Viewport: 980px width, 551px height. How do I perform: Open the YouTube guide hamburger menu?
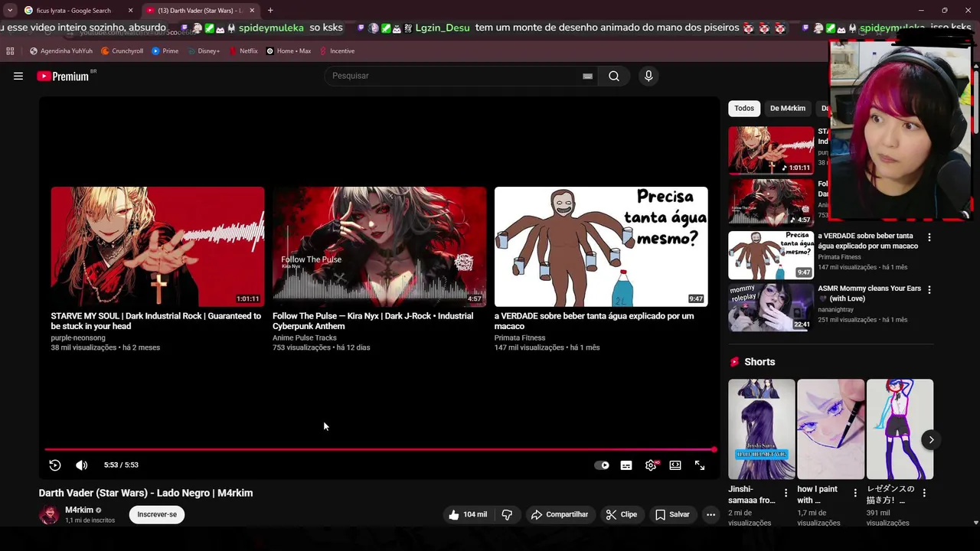(x=18, y=76)
